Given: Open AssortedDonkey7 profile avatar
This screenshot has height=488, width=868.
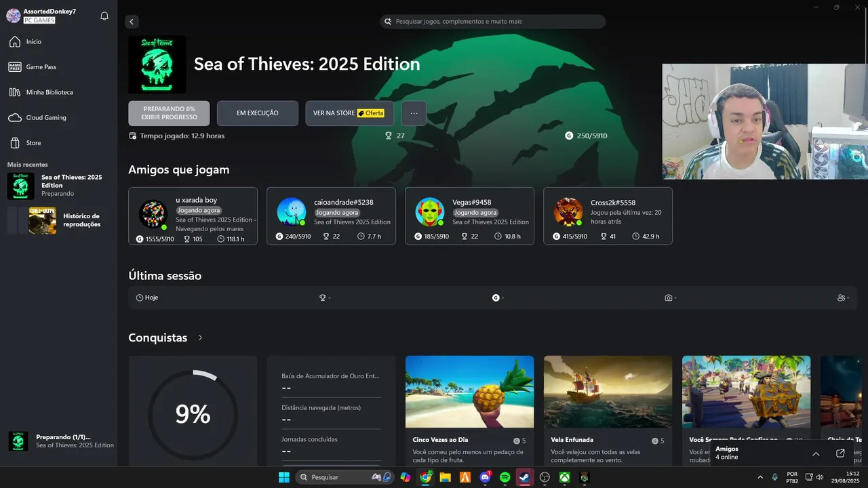Looking at the screenshot, I should (14, 16).
